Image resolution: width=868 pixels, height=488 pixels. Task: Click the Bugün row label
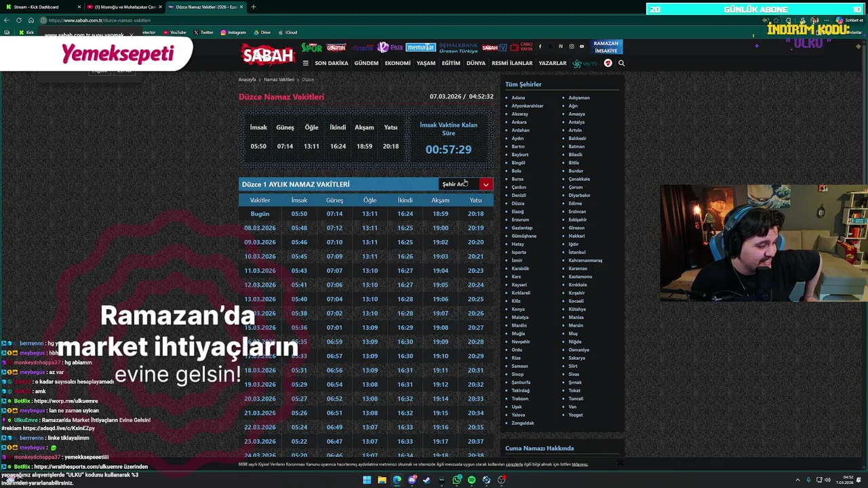click(260, 213)
